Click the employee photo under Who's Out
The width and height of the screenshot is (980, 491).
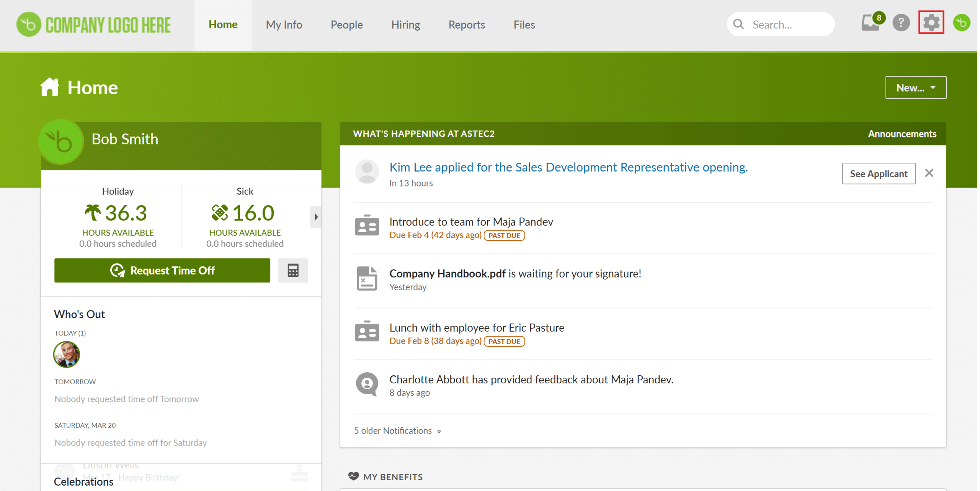[x=67, y=355]
